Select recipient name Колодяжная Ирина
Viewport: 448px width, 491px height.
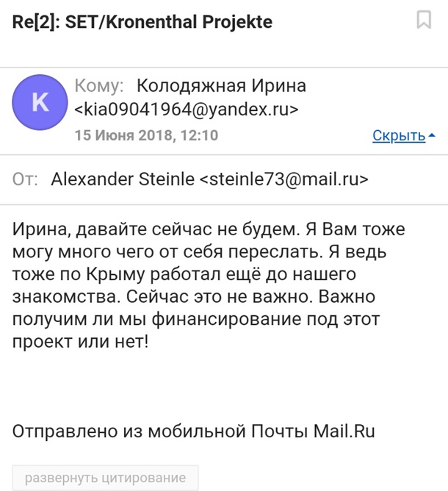click(222, 86)
